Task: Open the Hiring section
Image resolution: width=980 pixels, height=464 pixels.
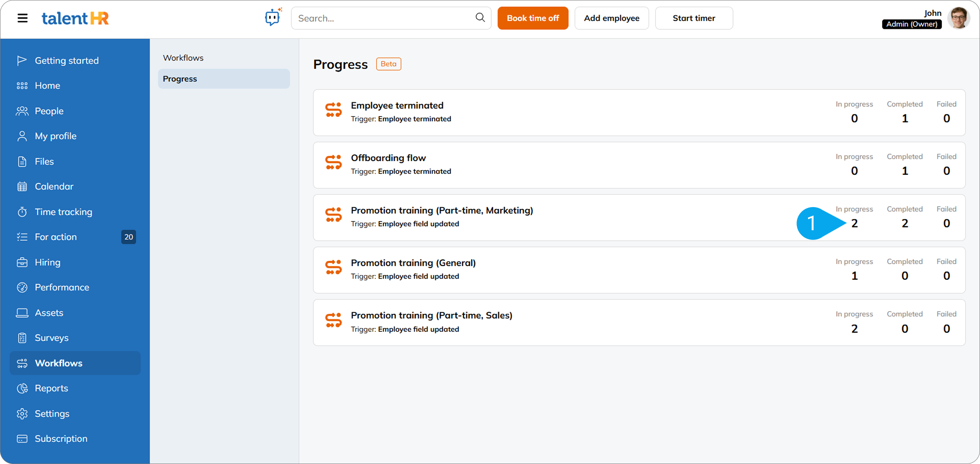Action: [75, 262]
